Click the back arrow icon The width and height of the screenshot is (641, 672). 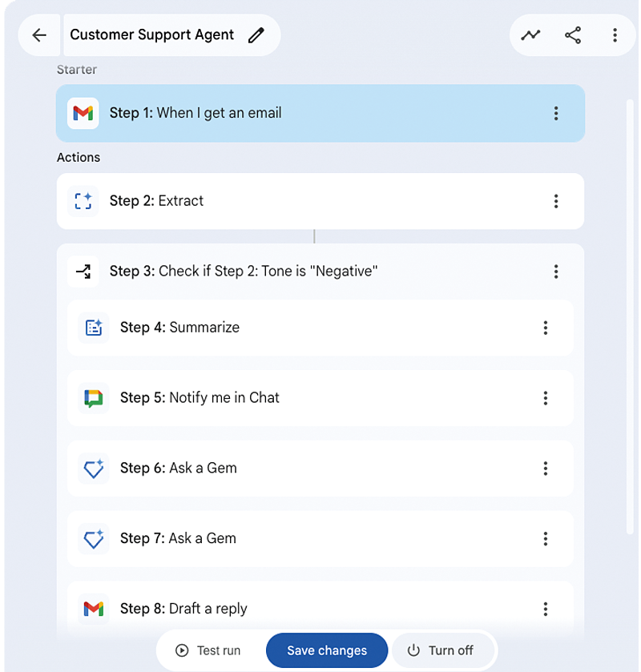tap(39, 35)
